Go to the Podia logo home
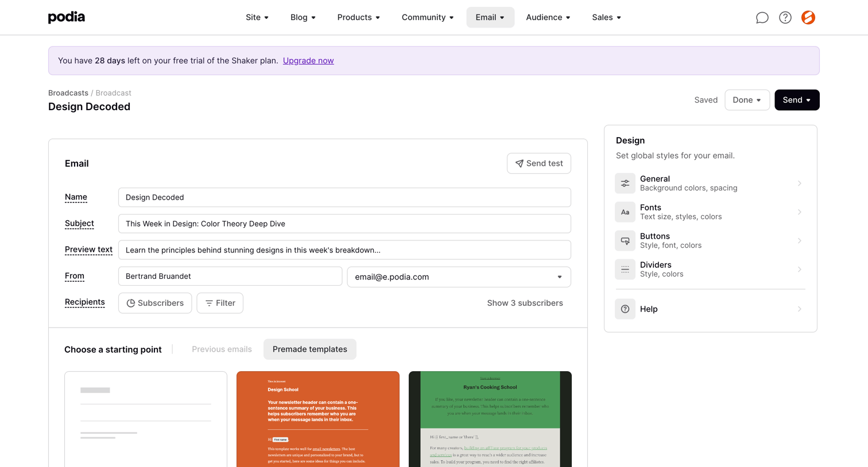868x467 pixels. pyautogui.click(x=67, y=17)
